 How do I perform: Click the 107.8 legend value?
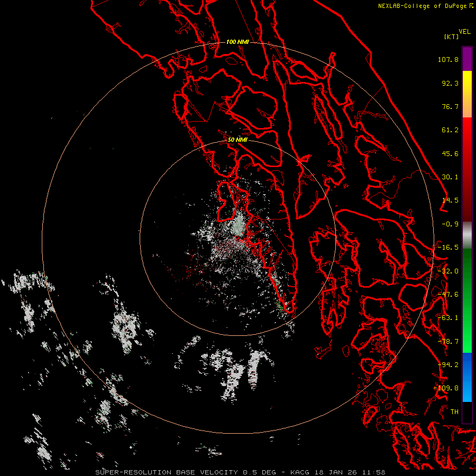[x=448, y=59]
